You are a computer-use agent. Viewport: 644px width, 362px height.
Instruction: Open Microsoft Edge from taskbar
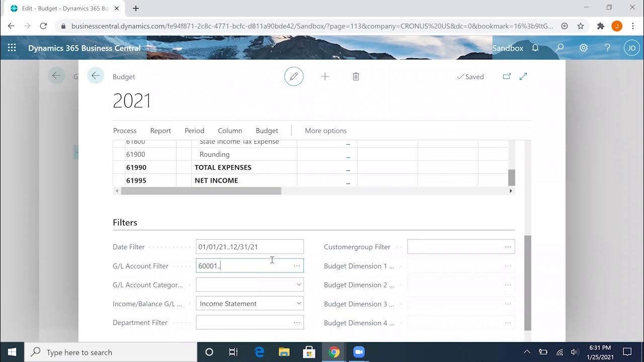click(x=260, y=352)
